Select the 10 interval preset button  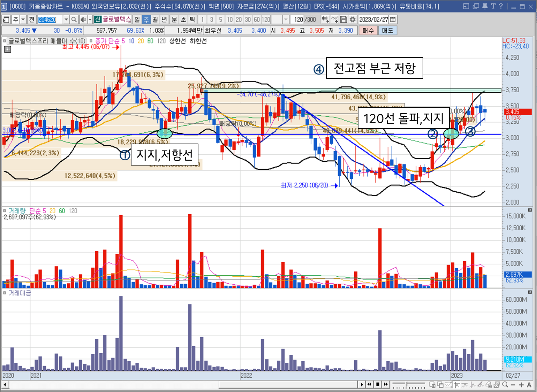pos(229,20)
